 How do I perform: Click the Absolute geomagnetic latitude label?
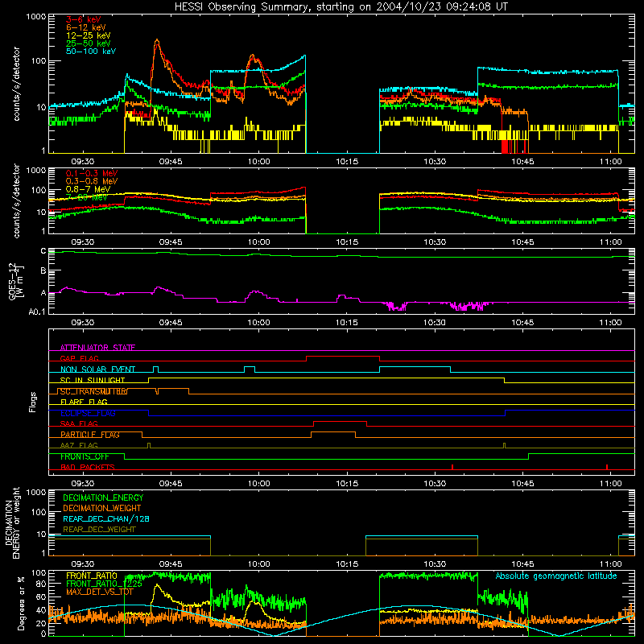pos(556,576)
